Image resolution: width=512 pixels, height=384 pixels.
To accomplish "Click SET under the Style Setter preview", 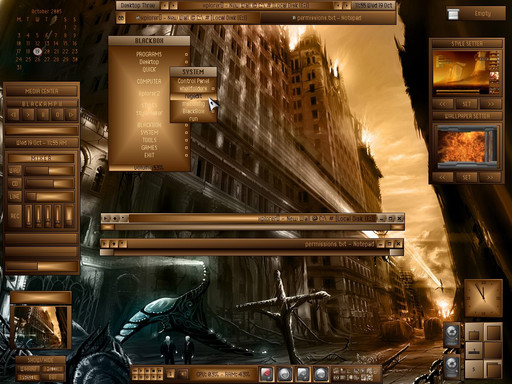I will pyautogui.click(x=467, y=104).
